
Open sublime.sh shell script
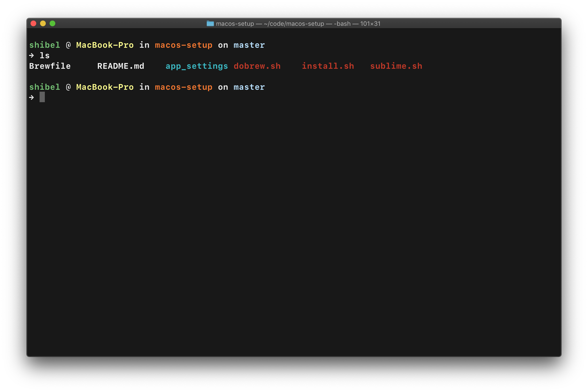pos(395,66)
